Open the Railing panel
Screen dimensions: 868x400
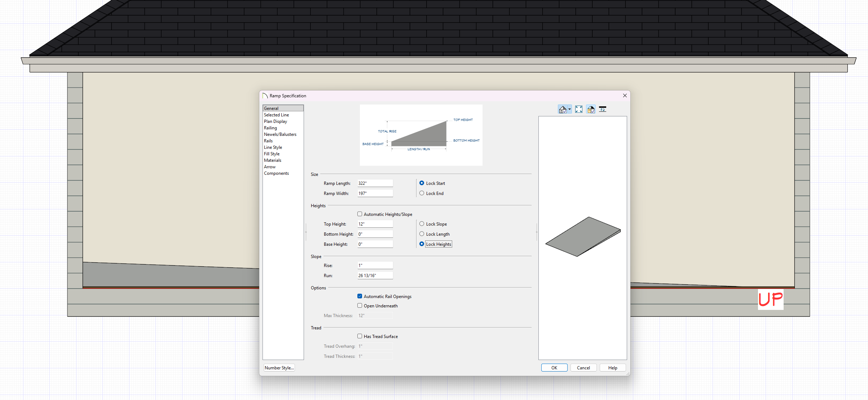pos(270,128)
